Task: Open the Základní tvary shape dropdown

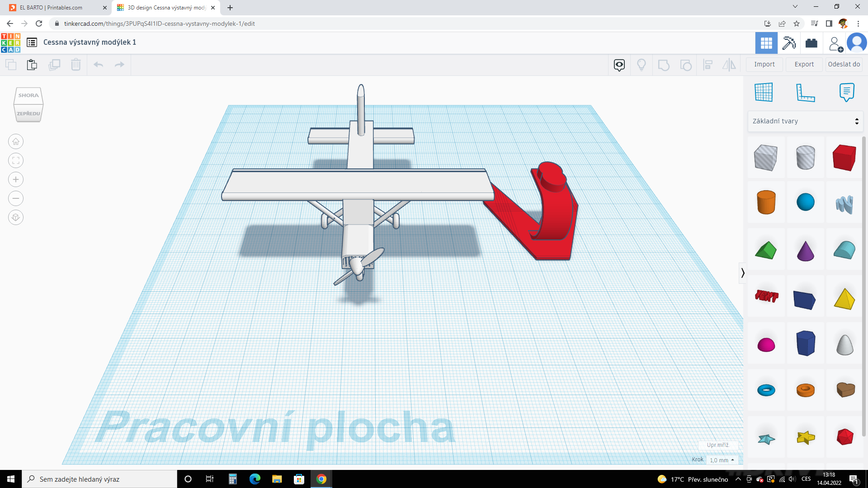Action: 805,121
